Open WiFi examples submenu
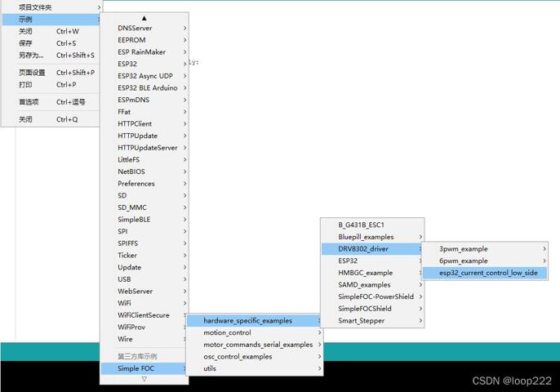 tap(144, 303)
